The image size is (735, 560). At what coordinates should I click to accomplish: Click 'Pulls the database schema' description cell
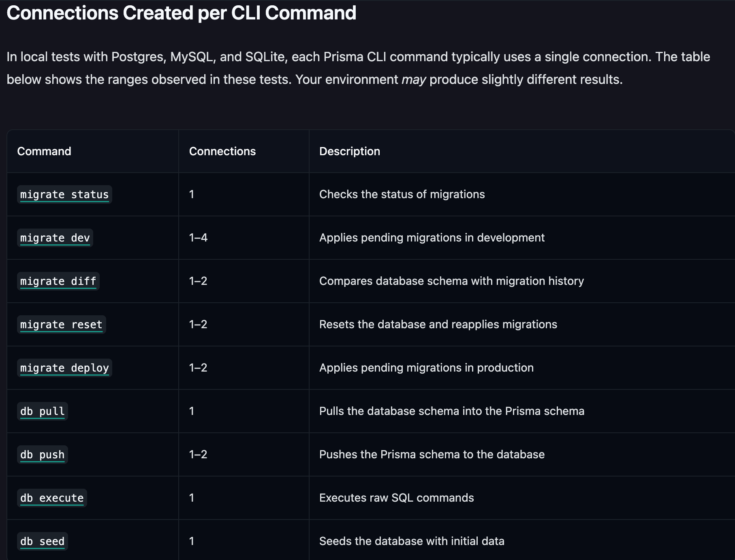click(x=451, y=411)
